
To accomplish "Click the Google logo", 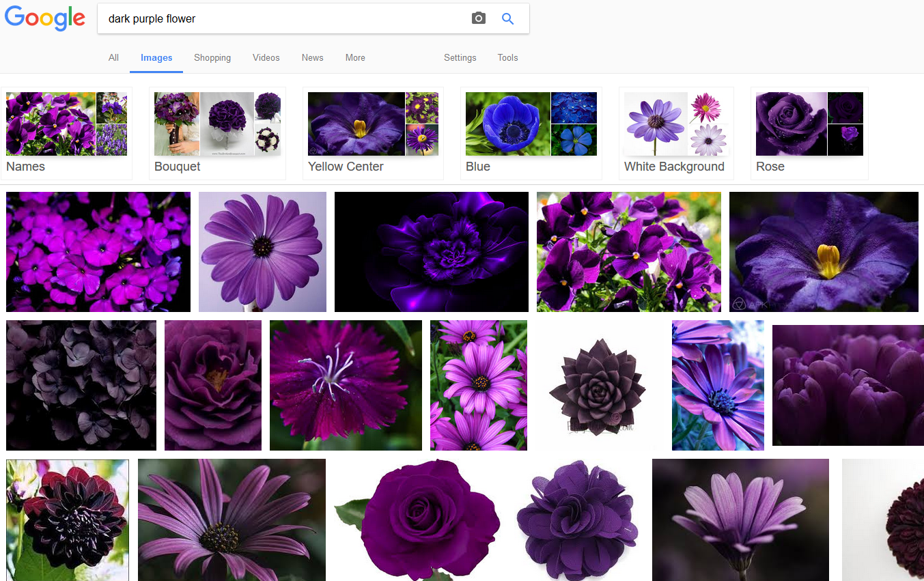I will coord(45,18).
